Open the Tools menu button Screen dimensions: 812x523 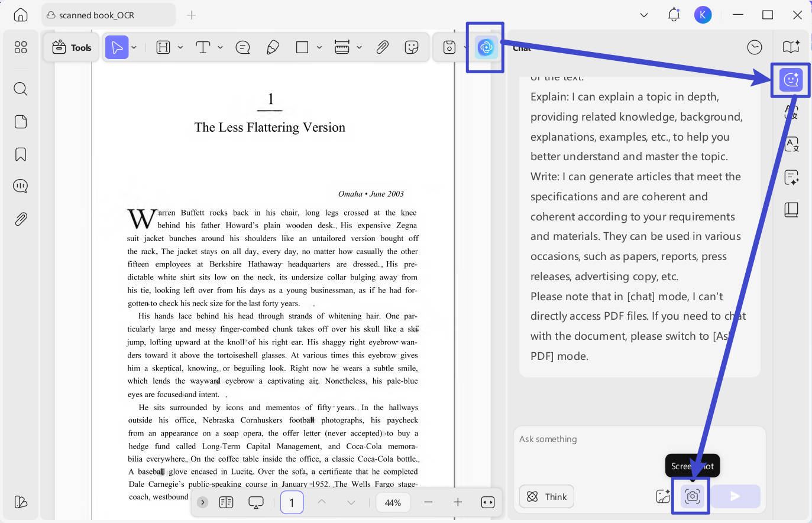[x=72, y=47]
